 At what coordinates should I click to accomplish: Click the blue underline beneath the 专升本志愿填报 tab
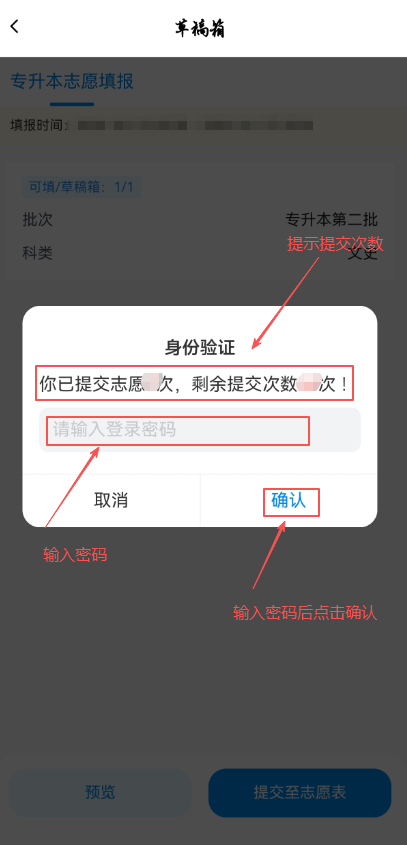(x=72, y=104)
